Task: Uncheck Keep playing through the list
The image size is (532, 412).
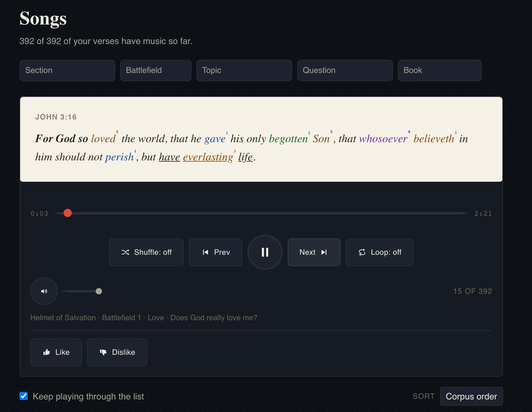Action: pos(24,396)
